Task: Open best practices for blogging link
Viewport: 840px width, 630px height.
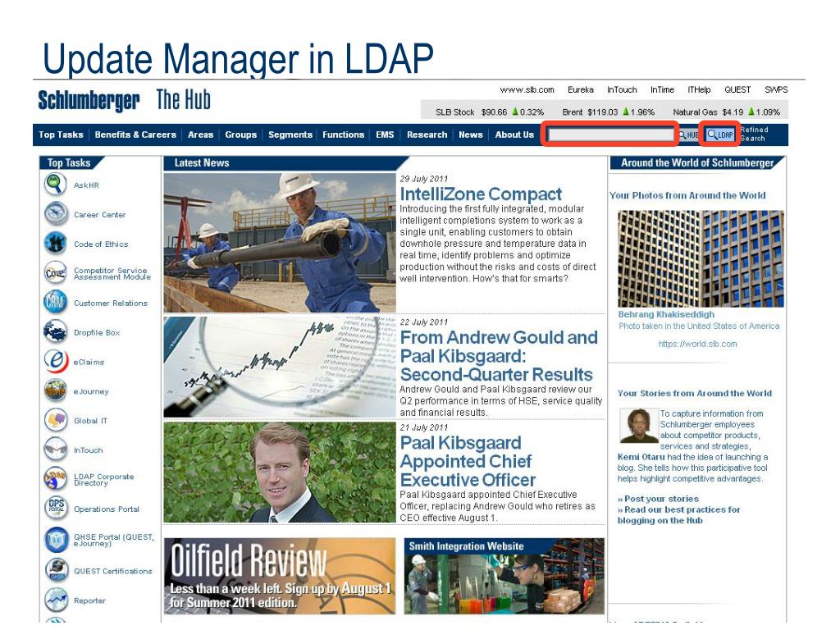Action: pos(678,515)
